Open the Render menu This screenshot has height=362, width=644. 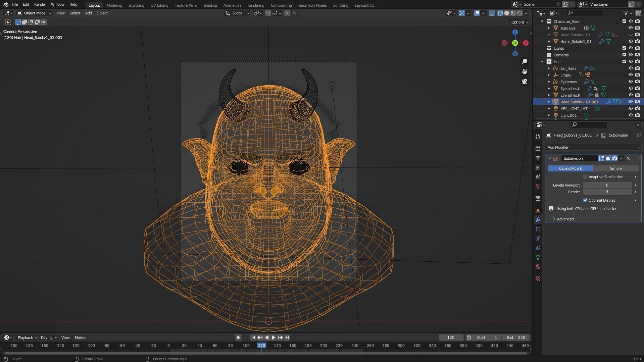pos(40,4)
